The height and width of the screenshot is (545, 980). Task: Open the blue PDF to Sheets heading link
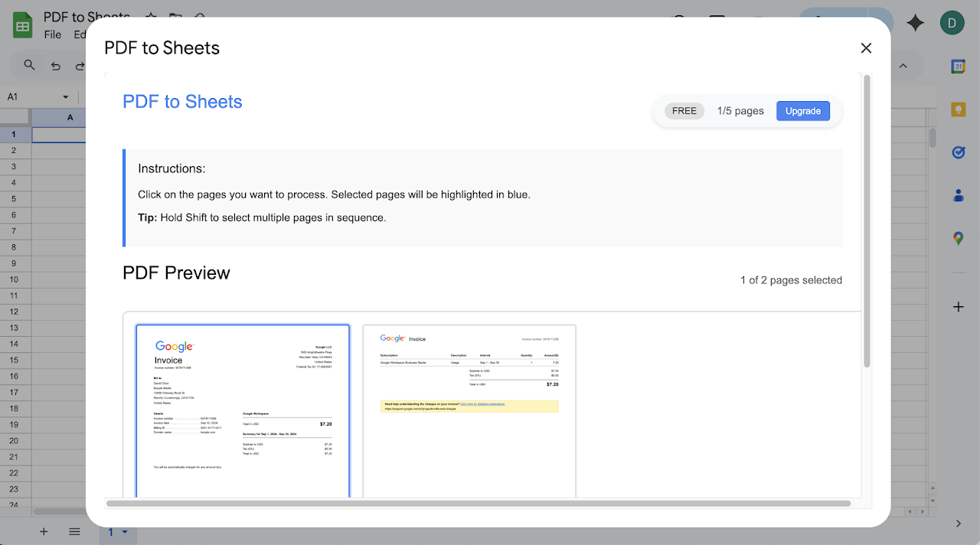click(x=182, y=102)
